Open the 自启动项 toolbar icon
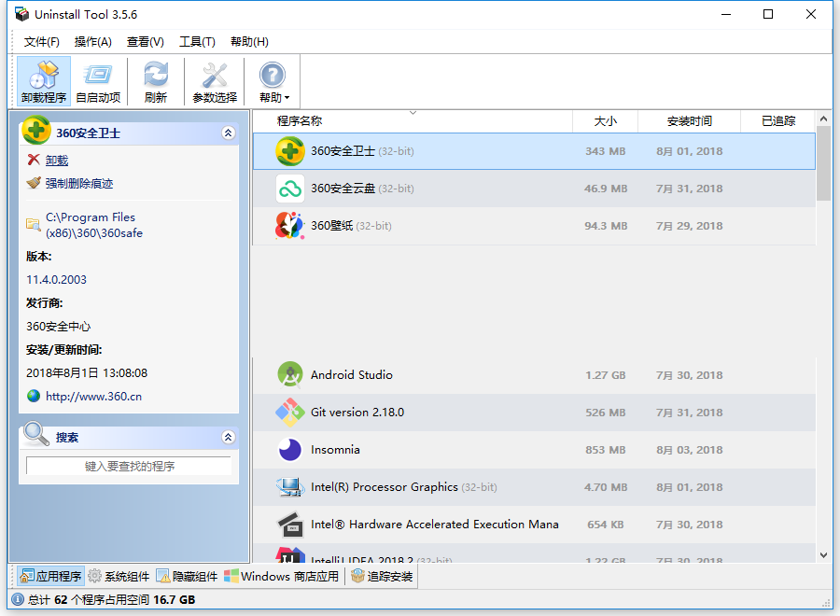 click(x=98, y=75)
